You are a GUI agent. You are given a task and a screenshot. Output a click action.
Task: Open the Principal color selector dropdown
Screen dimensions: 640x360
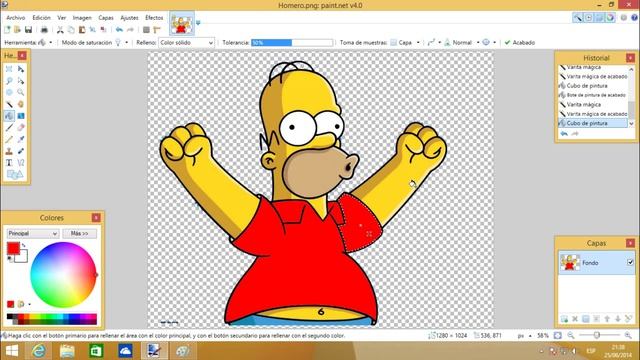click(x=32, y=233)
